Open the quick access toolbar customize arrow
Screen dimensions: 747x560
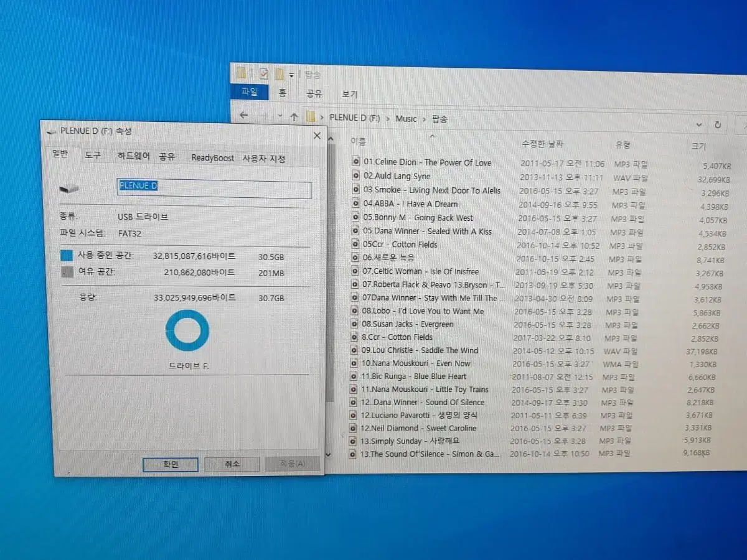coord(291,75)
